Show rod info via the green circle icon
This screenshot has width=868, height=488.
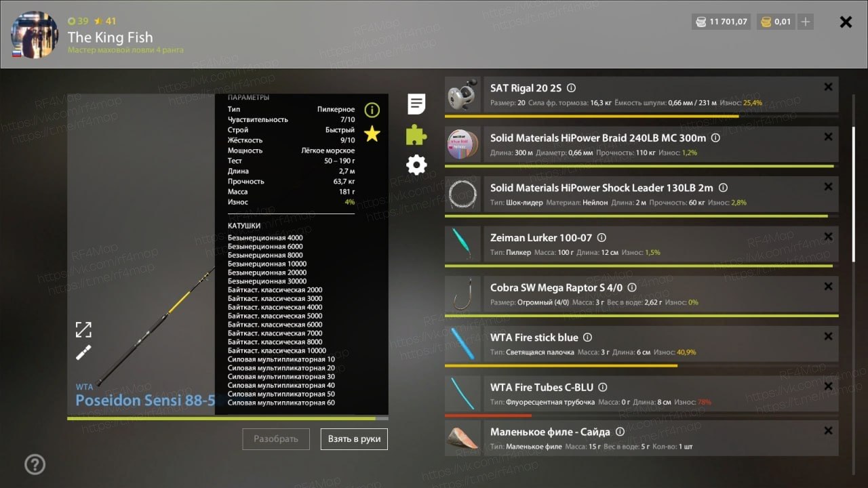point(372,110)
